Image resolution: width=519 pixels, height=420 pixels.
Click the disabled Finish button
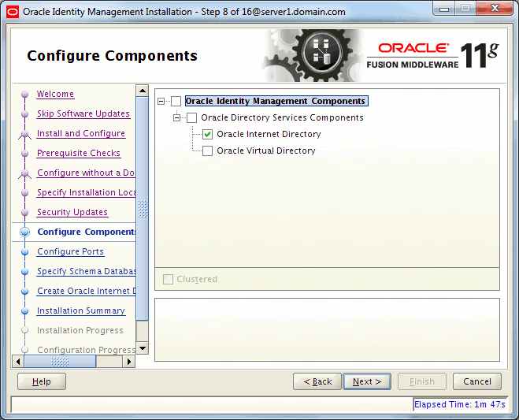point(422,381)
